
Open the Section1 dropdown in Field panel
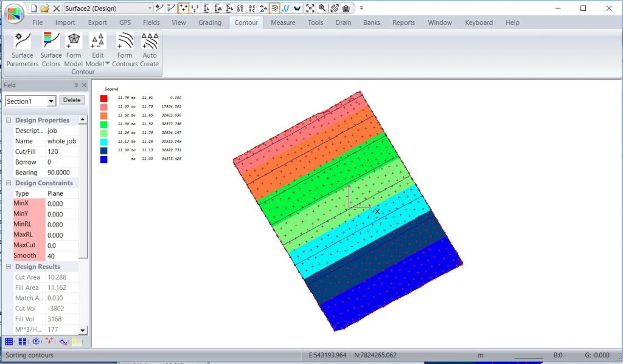[x=51, y=101]
